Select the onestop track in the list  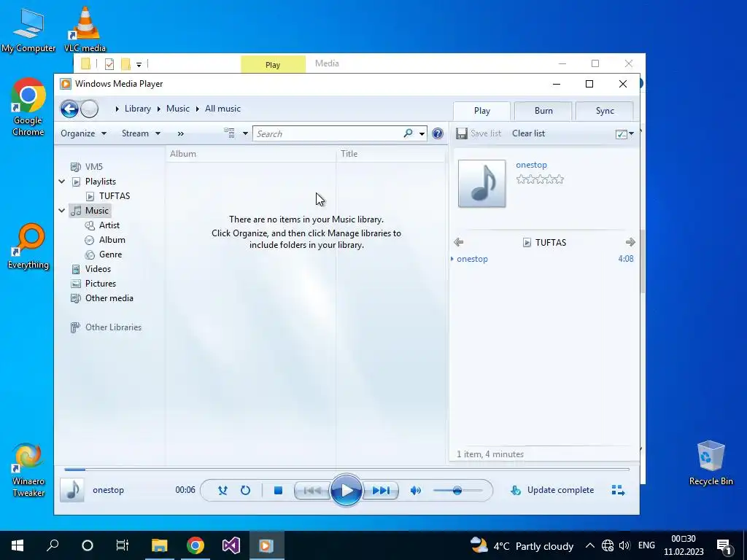point(543,259)
